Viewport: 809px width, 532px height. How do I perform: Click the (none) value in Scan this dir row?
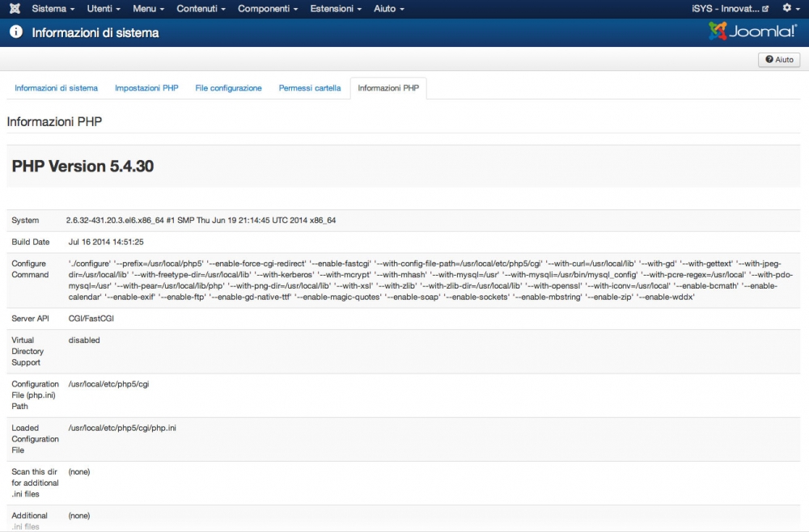click(79, 471)
